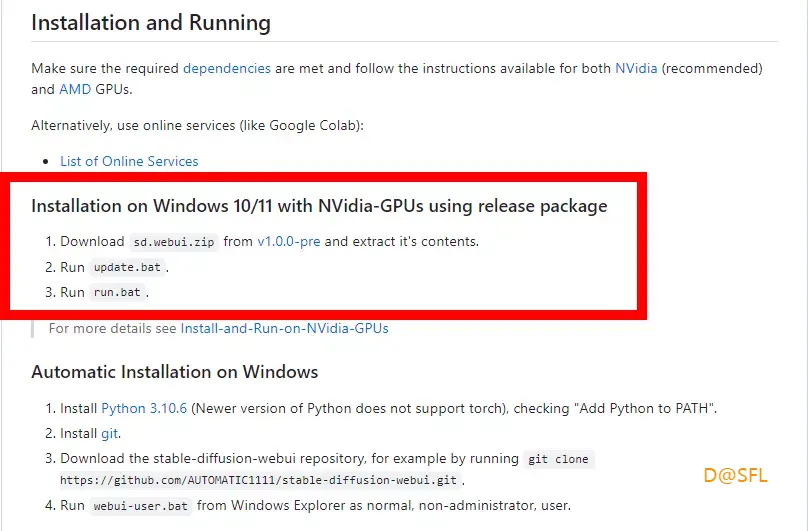
Task: Visit the Python 3.10.6 download link
Action: [x=144, y=408]
